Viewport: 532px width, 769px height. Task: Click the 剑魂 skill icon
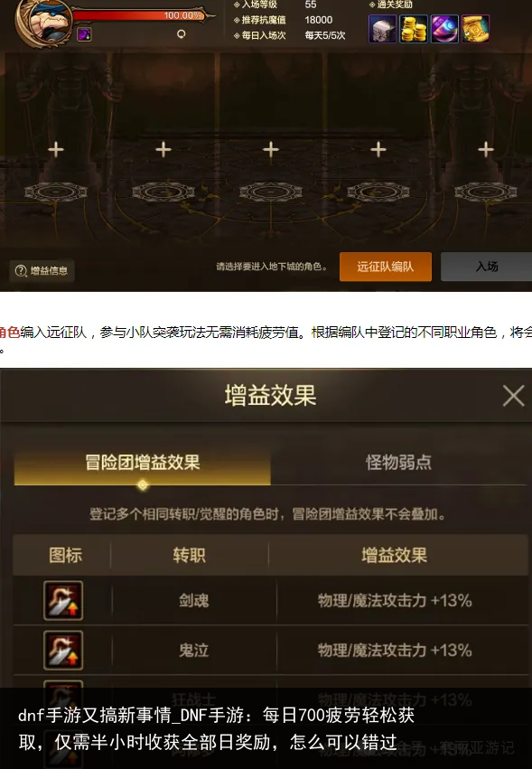63,600
